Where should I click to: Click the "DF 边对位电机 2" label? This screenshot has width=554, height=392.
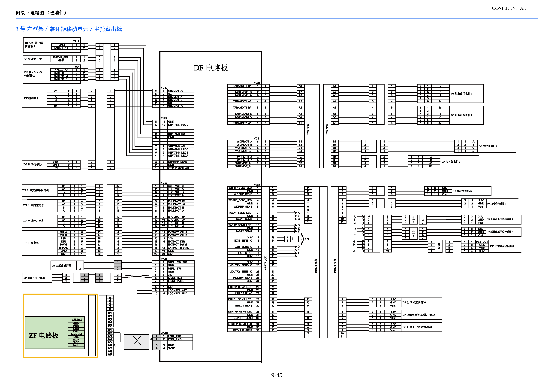(x=488, y=146)
